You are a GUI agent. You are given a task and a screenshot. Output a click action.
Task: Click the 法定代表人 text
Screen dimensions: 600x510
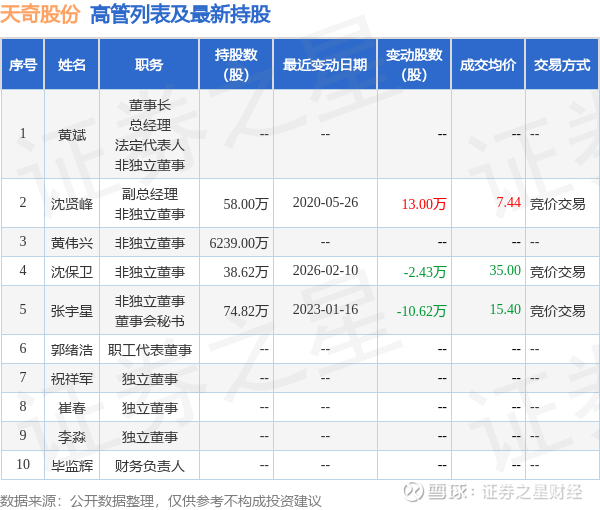click(150, 145)
